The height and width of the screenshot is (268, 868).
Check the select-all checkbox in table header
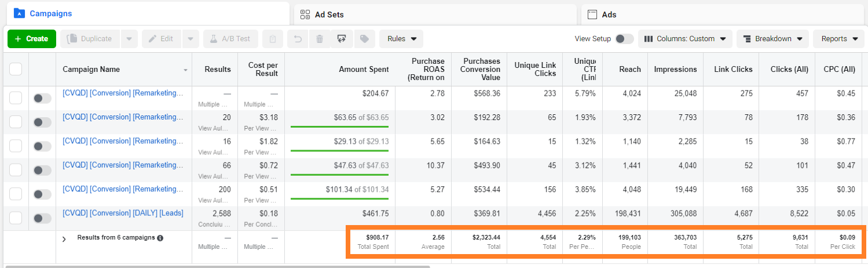click(x=16, y=69)
